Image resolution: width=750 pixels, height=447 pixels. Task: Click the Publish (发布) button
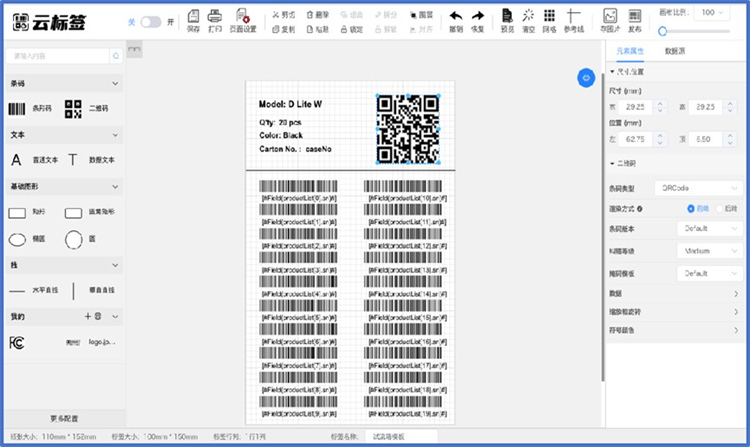(634, 20)
